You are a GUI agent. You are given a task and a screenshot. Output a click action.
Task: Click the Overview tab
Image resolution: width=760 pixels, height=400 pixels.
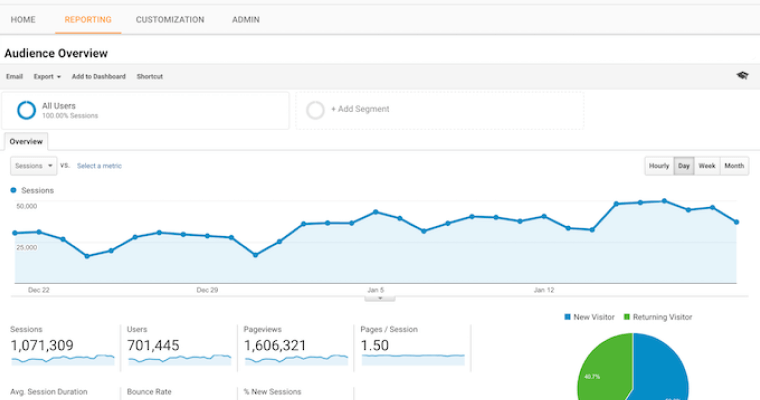pos(26,142)
